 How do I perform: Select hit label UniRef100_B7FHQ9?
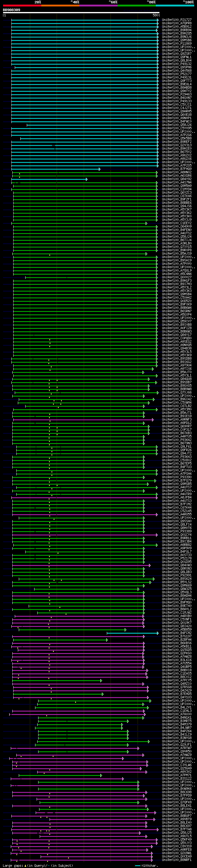pyautogui.click(x=177, y=169)
